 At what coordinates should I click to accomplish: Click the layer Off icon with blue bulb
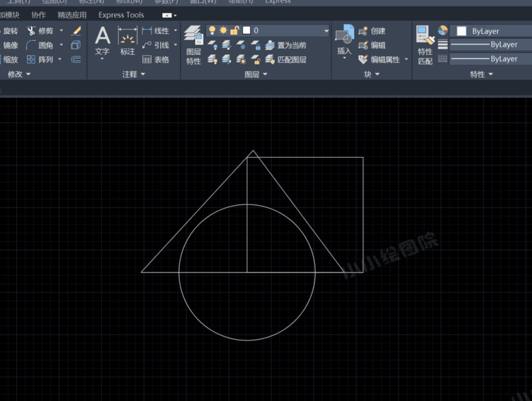(x=212, y=45)
